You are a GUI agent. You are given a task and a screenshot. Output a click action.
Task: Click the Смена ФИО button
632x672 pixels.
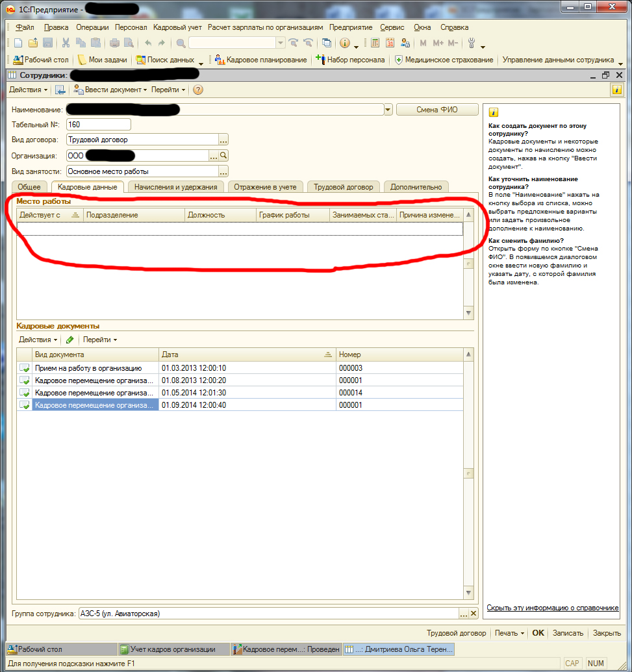pos(436,110)
